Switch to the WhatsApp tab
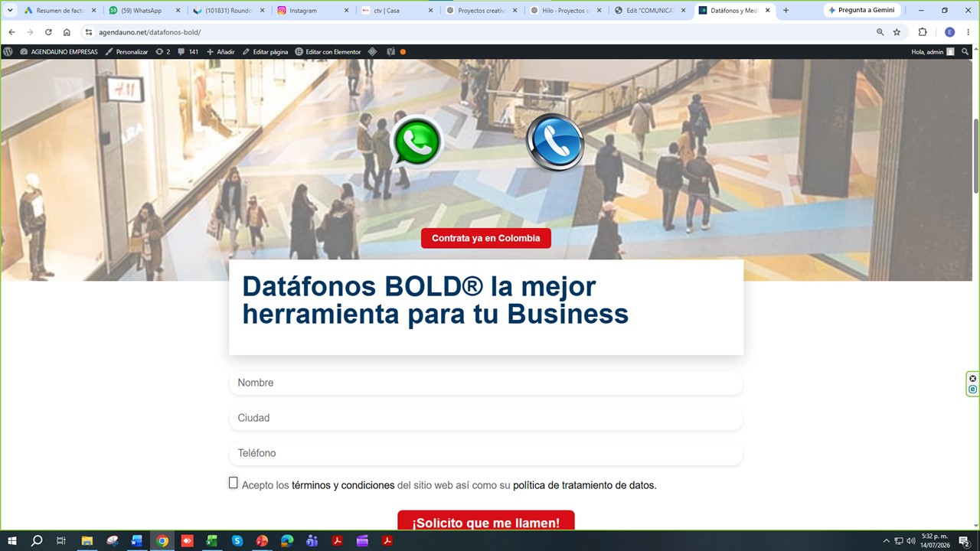This screenshot has width=980, height=551. [x=145, y=10]
